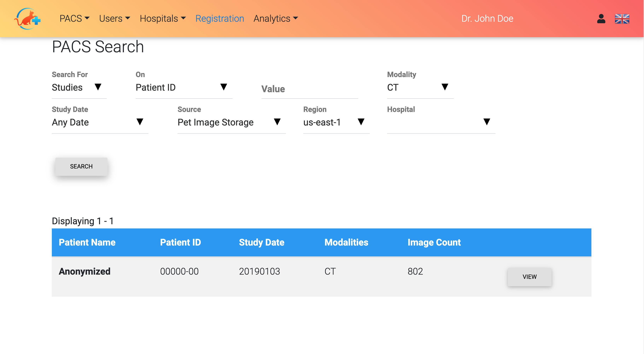Viewport: 644px width, 354px height.
Task: Expand the Search For Studies dropdown
Action: coord(79,88)
